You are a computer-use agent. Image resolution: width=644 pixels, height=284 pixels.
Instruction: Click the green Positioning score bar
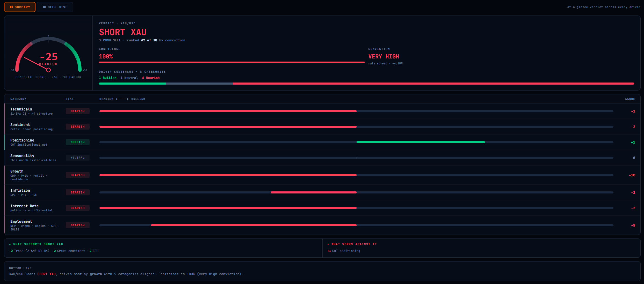pos(421,142)
